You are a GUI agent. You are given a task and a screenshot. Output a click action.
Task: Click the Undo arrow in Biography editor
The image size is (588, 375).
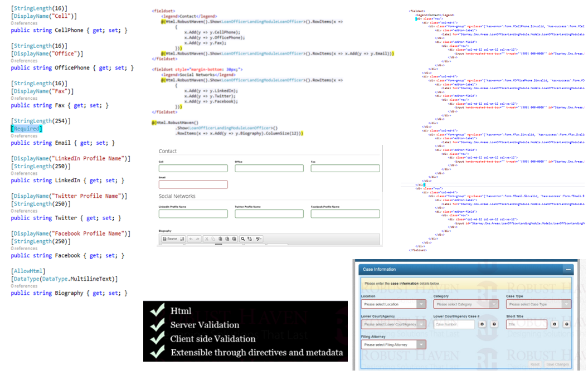click(191, 239)
